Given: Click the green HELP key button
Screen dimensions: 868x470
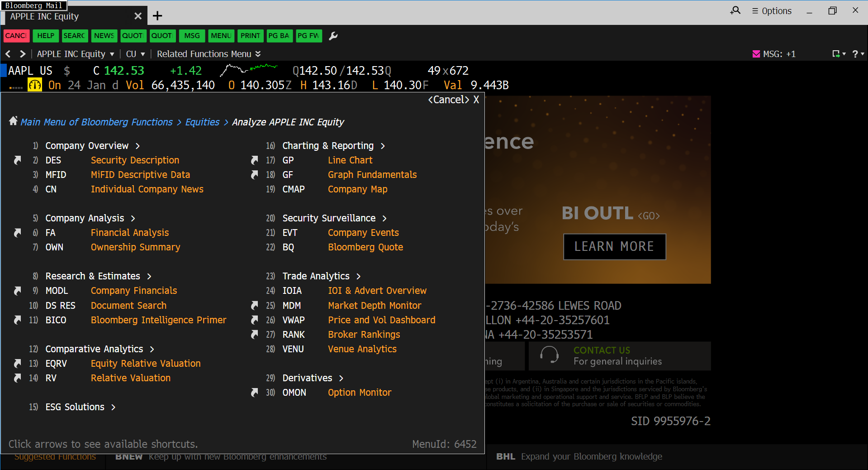Looking at the screenshot, I should point(46,36).
